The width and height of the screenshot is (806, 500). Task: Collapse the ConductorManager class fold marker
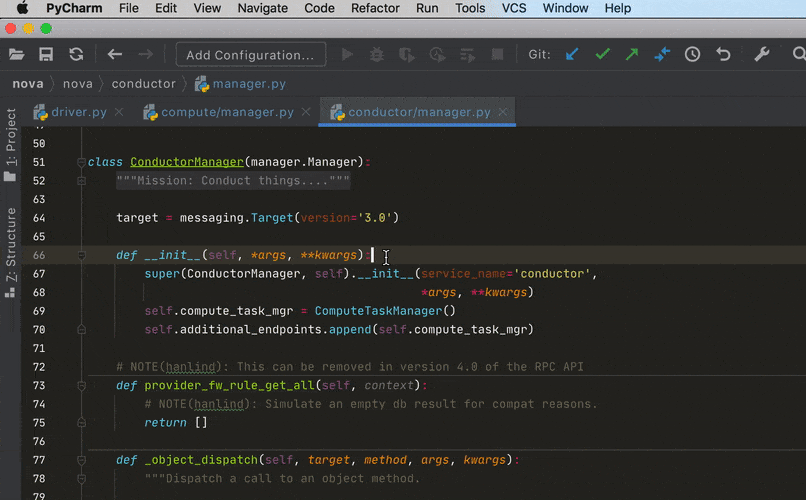(x=79, y=162)
